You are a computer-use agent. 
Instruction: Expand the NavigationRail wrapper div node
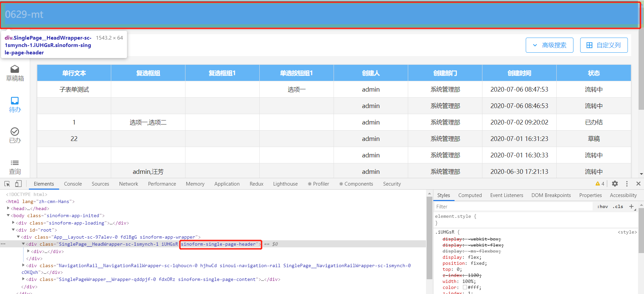click(23, 265)
